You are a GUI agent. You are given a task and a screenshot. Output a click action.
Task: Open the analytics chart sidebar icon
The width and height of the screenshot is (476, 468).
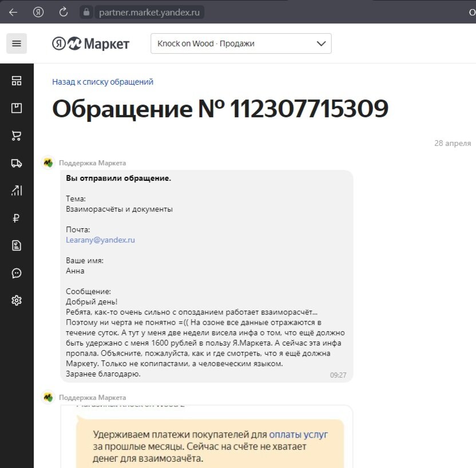tap(17, 191)
